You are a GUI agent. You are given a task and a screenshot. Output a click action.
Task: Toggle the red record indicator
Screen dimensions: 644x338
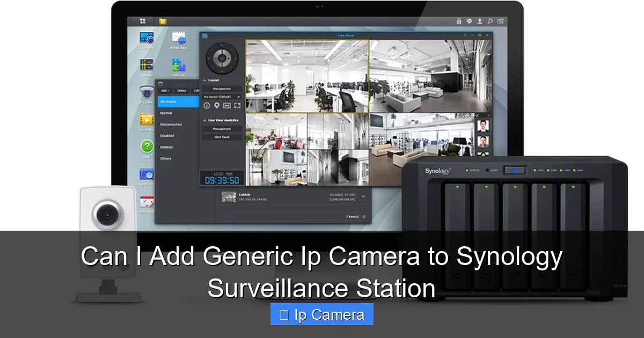(x=489, y=115)
